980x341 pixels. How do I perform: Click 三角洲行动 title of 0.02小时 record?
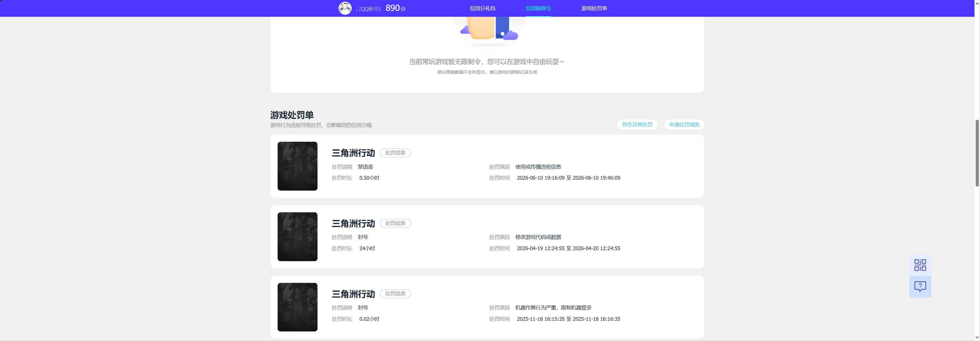click(x=353, y=294)
